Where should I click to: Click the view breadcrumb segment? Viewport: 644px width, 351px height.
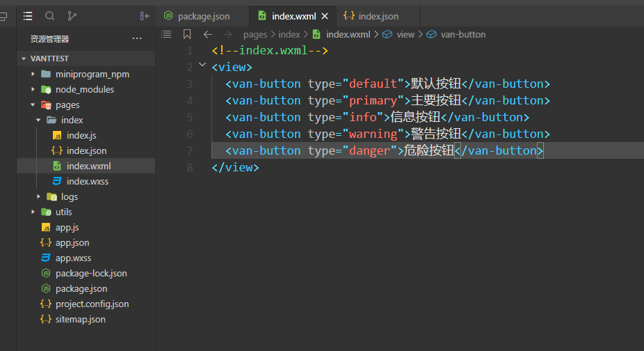tap(405, 35)
